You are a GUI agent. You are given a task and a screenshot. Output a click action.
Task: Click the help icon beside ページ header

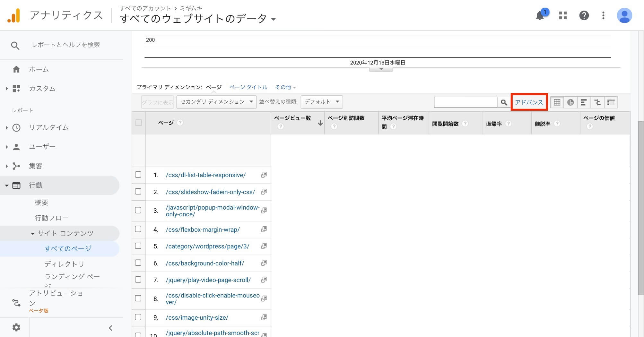point(180,123)
